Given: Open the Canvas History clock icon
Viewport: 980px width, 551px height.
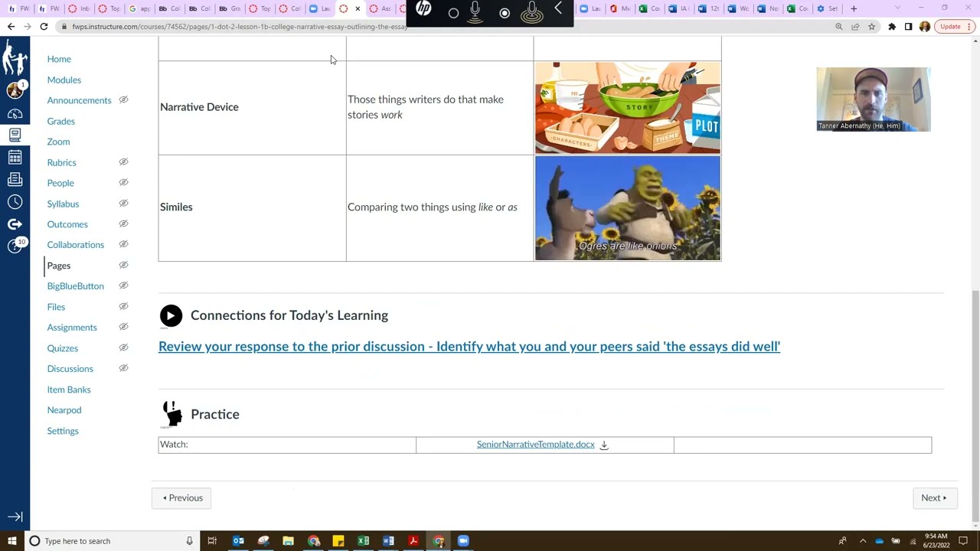Looking at the screenshot, I should click(15, 202).
